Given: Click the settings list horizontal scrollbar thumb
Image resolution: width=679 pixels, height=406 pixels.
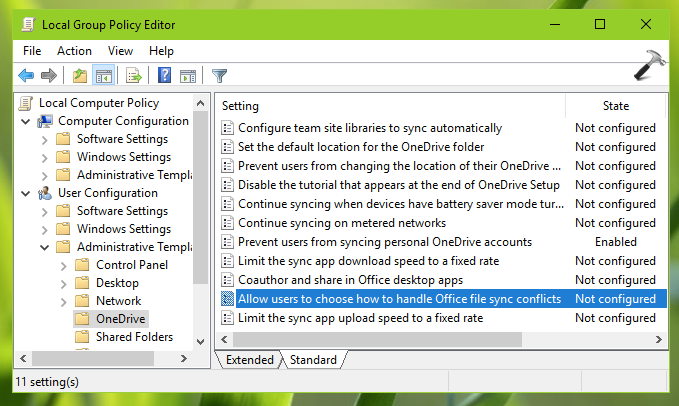Looking at the screenshot, I should pyautogui.click(x=377, y=339).
